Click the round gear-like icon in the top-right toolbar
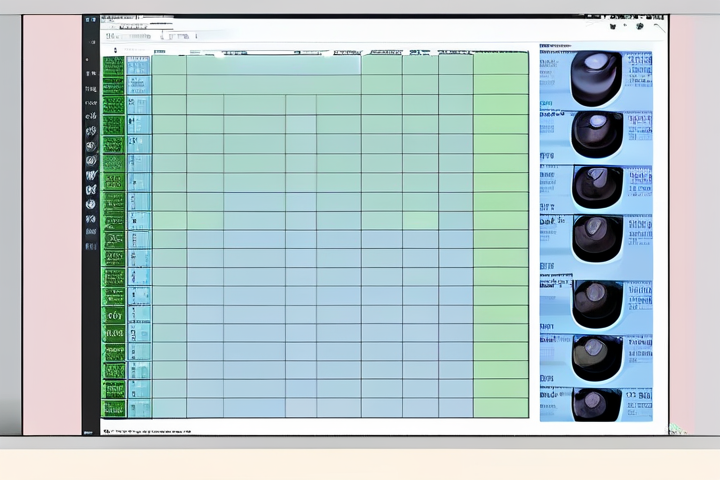The height and width of the screenshot is (480, 720). click(x=638, y=27)
